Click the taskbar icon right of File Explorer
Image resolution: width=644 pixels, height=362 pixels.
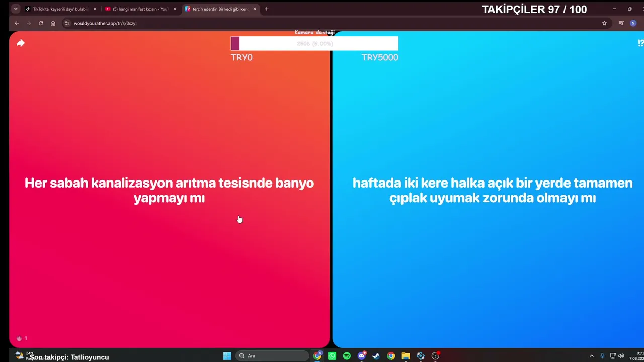coord(421,356)
